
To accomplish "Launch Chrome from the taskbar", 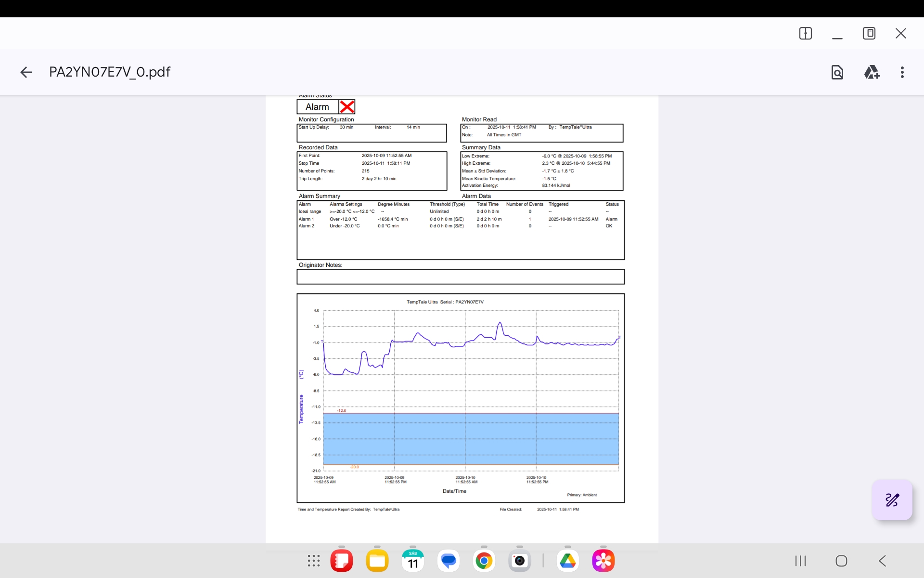I will 484,561.
